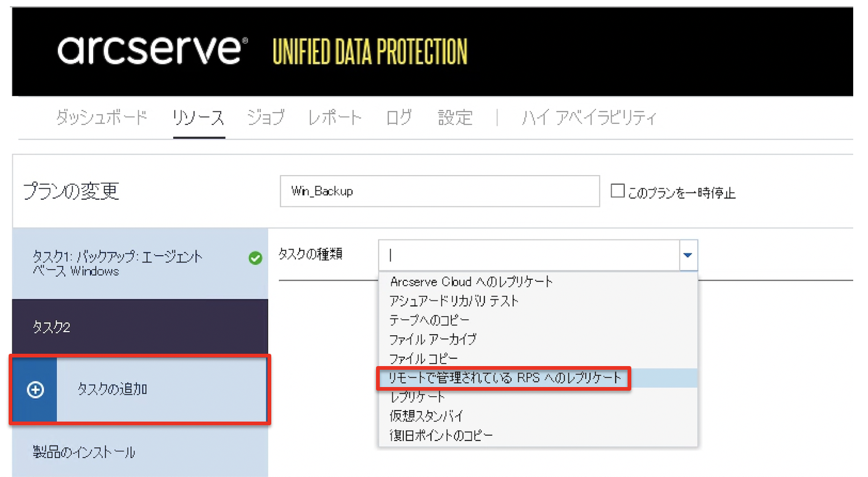Open the ハイ アベイラビリティ tab
Viewport: 868px width, 477px height.
tap(589, 117)
